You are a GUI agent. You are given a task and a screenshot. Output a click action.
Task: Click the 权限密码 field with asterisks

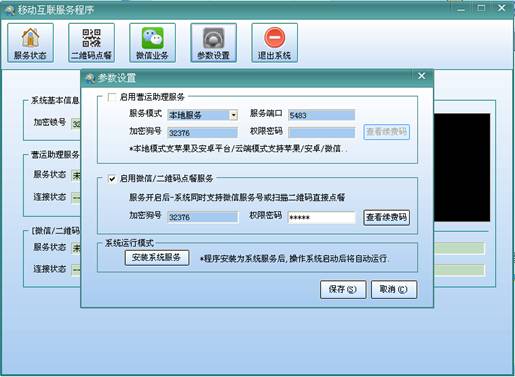point(321,217)
